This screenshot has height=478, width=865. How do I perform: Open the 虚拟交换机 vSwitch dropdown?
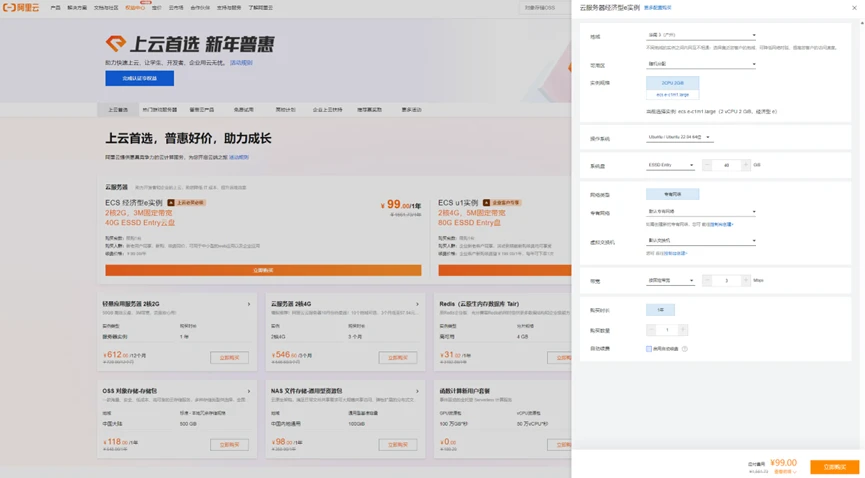(x=701, y=241)
